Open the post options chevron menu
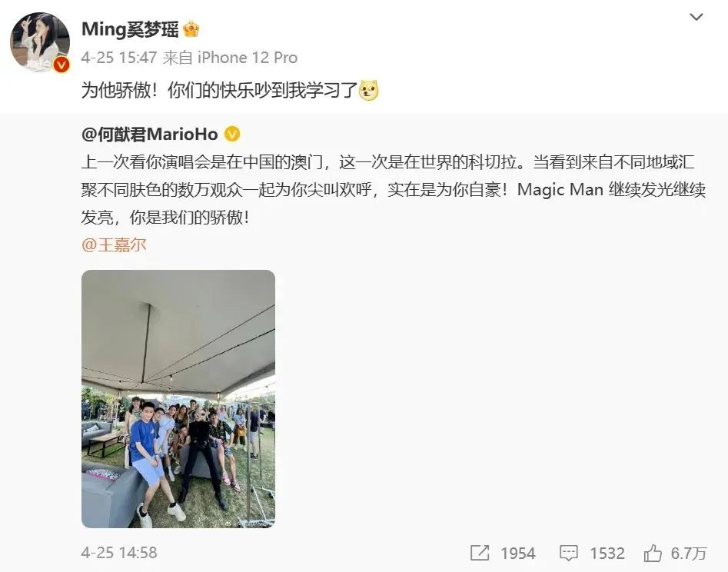Screen dimensions: 728x572 click(696, 17)
